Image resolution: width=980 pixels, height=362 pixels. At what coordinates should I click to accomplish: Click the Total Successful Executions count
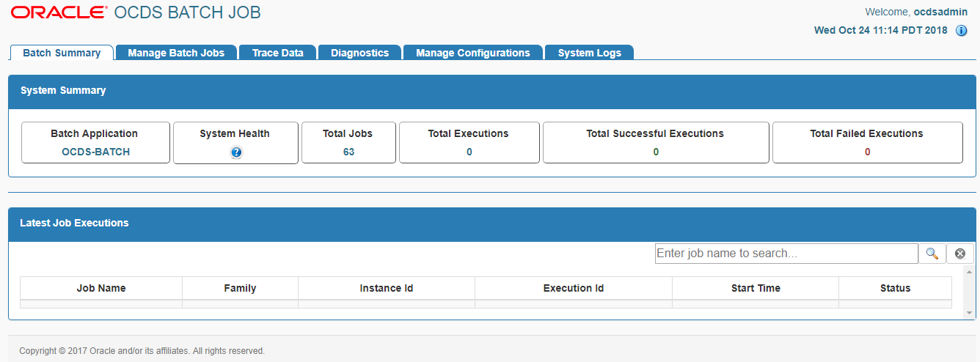656,152
